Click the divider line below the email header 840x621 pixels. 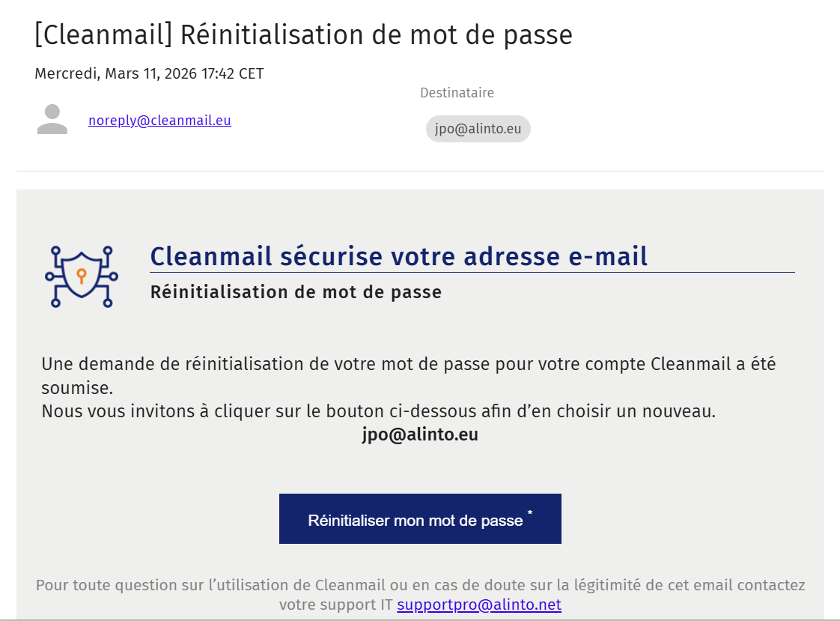click(x=420, y=172)
